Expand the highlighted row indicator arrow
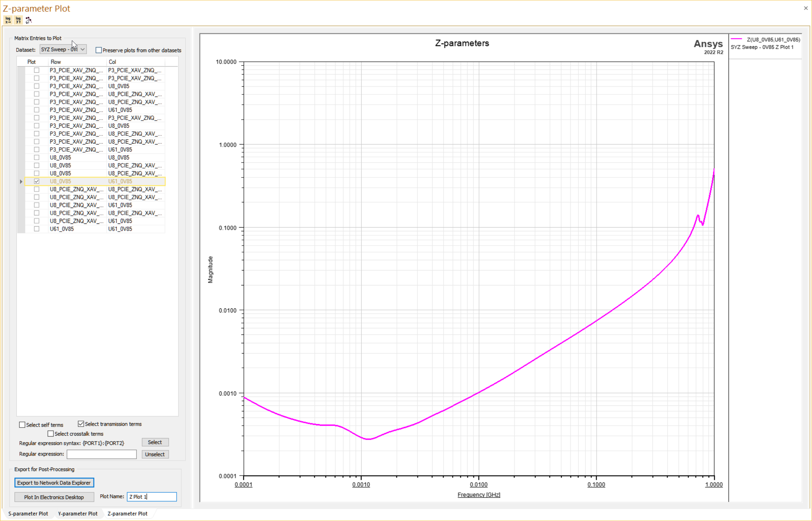Screen dimensions: 812x521 pos(21,182)
